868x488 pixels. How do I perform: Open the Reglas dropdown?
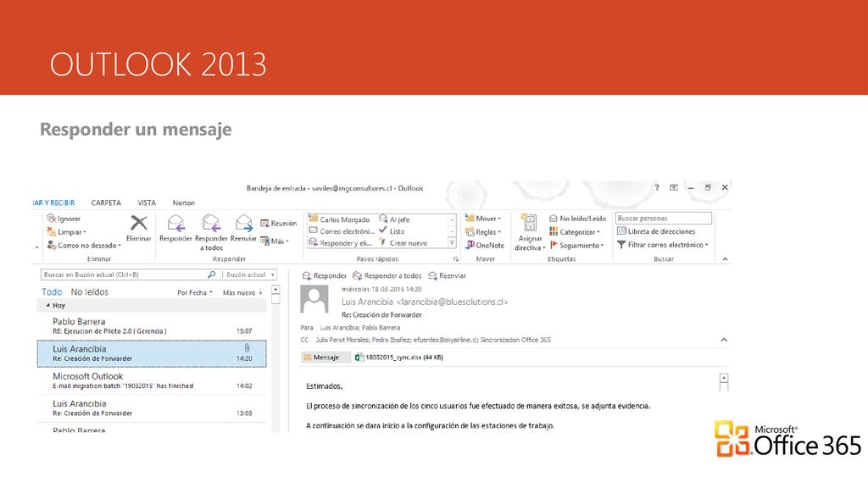point(483,232)
